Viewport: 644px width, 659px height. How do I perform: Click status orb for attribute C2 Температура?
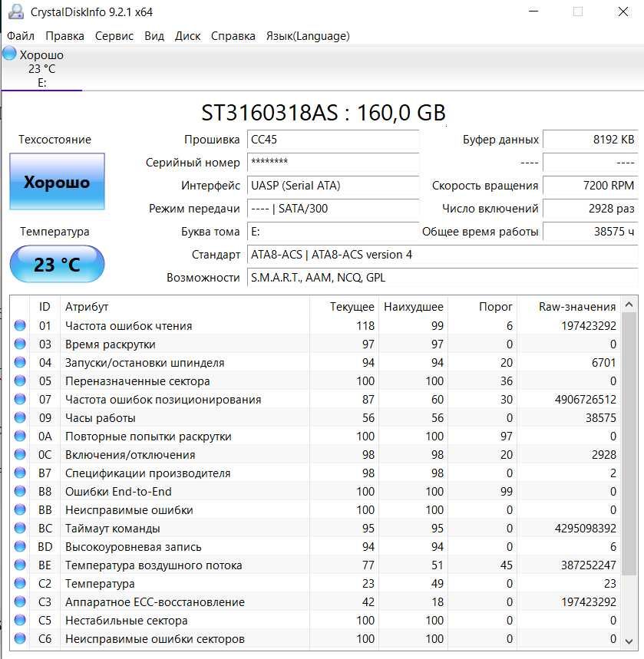coord(20,583)
